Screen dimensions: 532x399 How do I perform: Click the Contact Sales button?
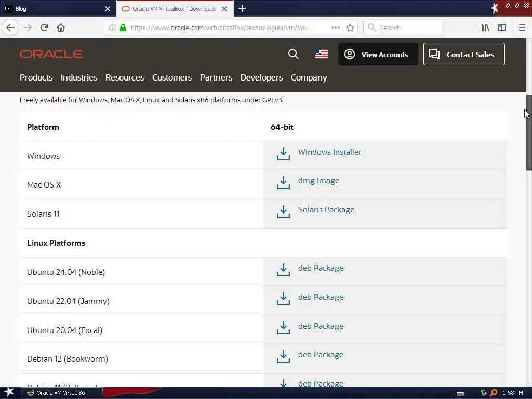coord(464,54)
